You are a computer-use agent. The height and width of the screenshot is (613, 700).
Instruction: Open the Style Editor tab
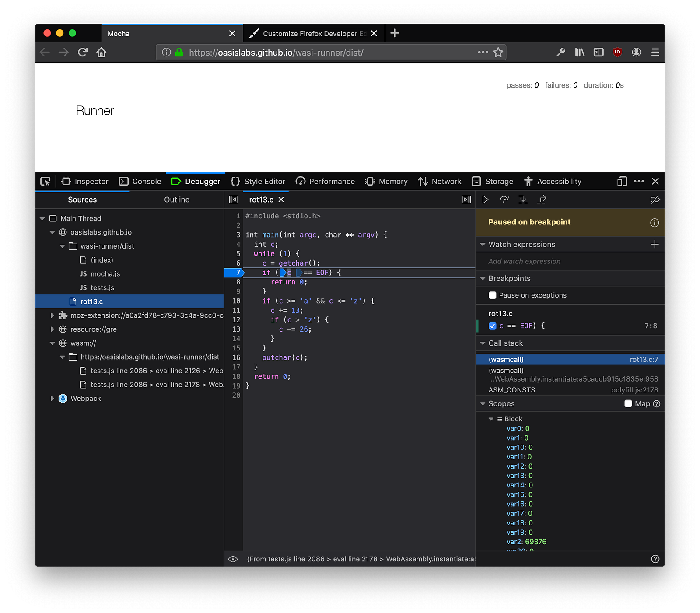click(258, 181)
